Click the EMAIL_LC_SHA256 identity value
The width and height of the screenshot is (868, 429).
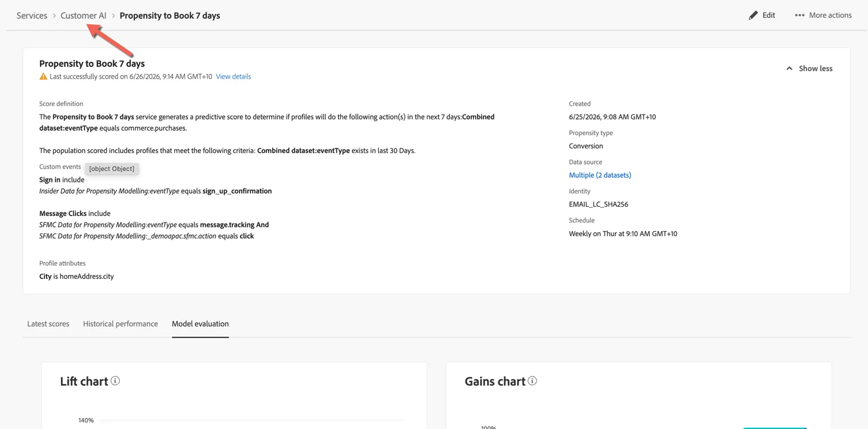[x=599, y=204]
